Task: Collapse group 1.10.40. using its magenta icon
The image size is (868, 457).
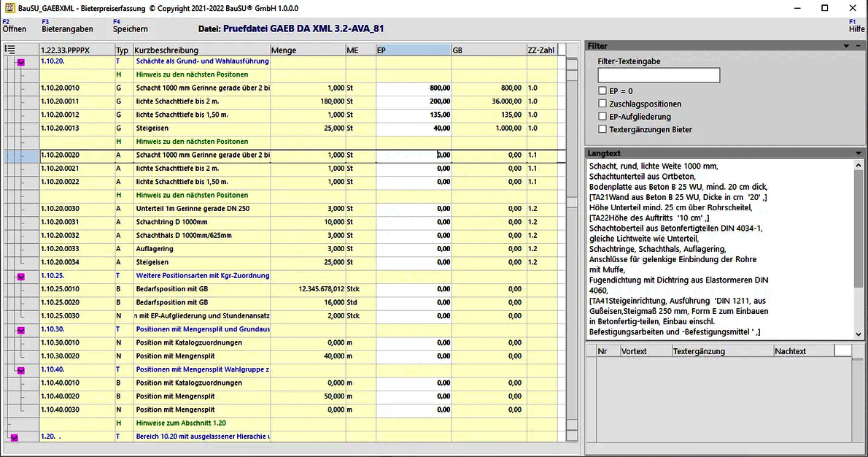Action: (x=21, y=371)
